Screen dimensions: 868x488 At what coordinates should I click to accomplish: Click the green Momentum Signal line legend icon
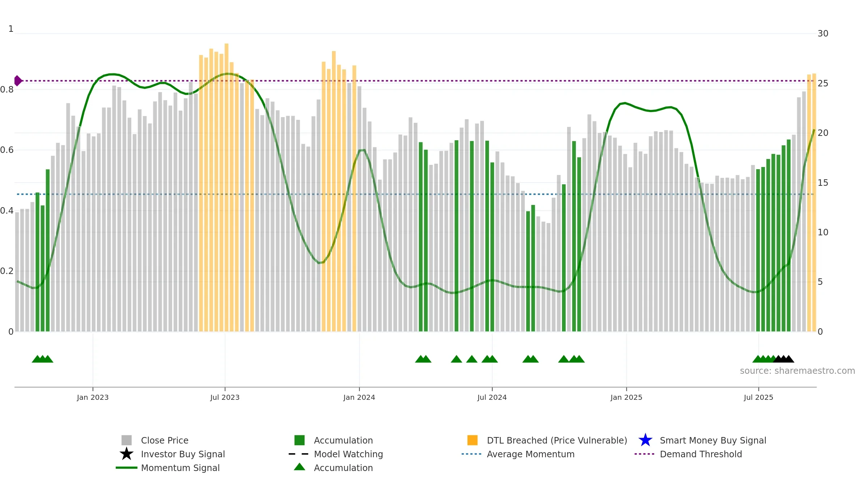(x=127, y=467)
